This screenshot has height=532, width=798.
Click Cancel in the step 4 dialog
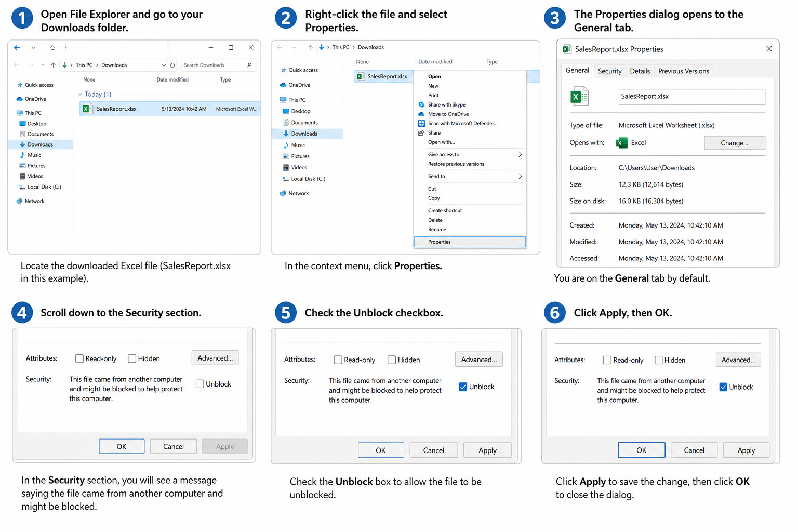[174, 446]
